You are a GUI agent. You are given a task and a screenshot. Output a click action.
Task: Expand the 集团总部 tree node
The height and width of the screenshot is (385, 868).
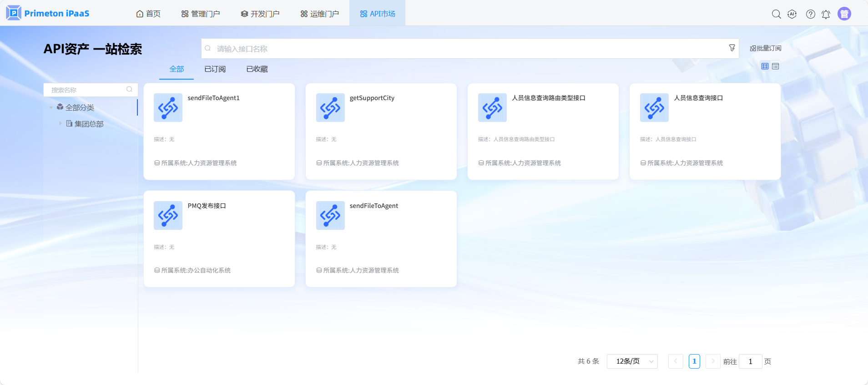[60, 123]
